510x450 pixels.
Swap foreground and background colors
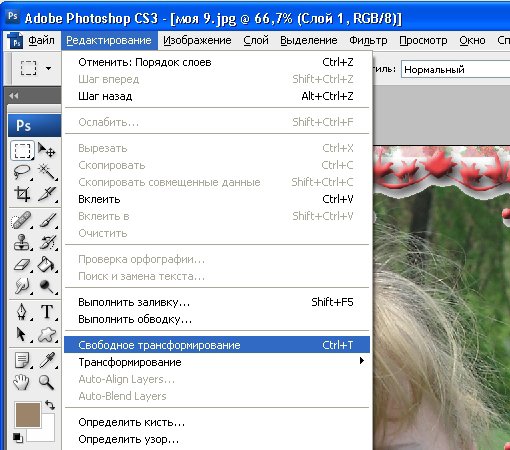coord(50,405)
